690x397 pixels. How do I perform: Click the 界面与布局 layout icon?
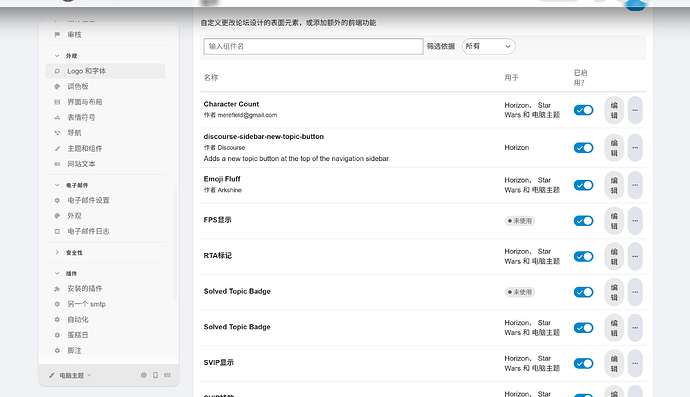click(x=57, y=102)
